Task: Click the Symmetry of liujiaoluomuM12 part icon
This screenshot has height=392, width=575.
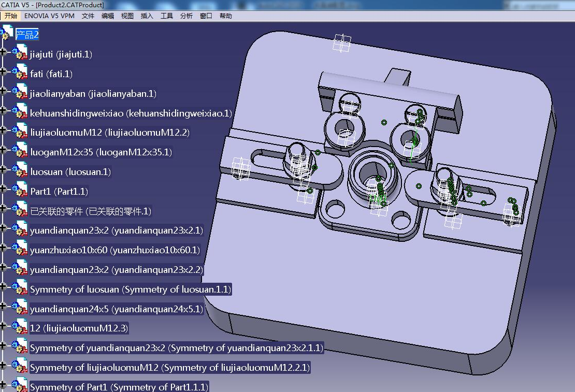Action: coord(20,366)
